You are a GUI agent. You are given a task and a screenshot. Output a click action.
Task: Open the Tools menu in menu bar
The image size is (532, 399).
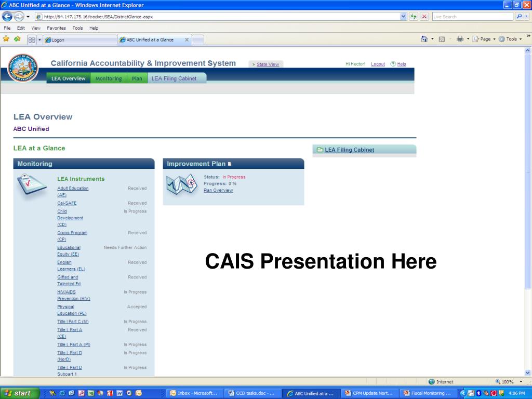point(78,28)
